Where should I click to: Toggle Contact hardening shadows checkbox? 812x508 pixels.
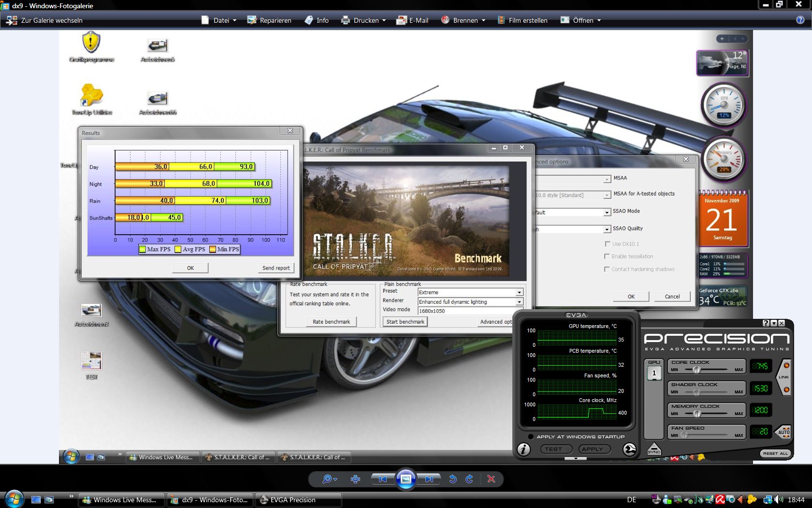click(x=607, y=269)
